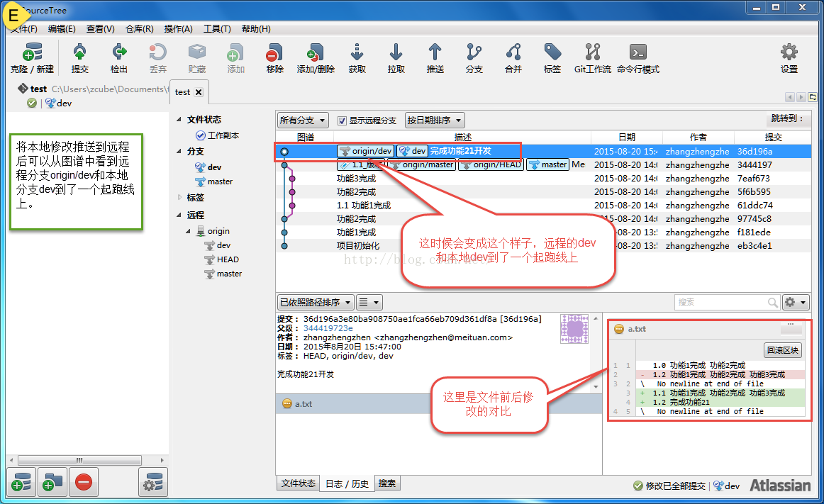Select local master branch in the sidebar
The width and height of the screenshot is (824, 504).
tap(213, 181)
